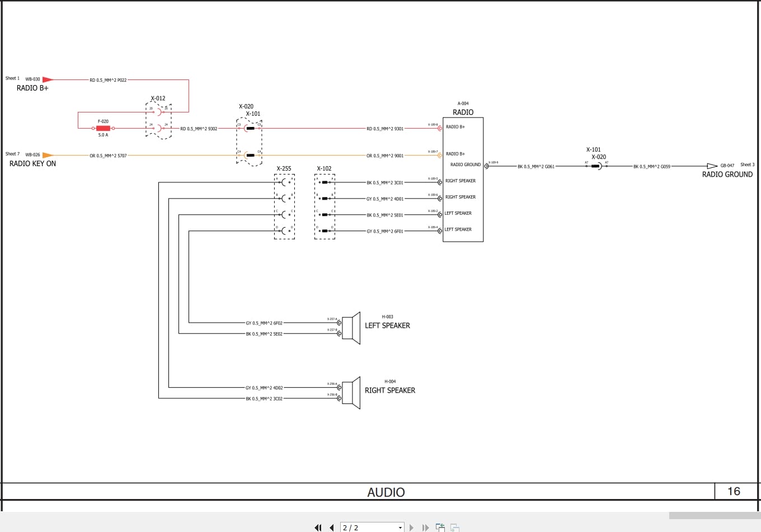
Task: Click the 'RADIO GROUND' pin label in radio box
Action: tap(466, 164)
